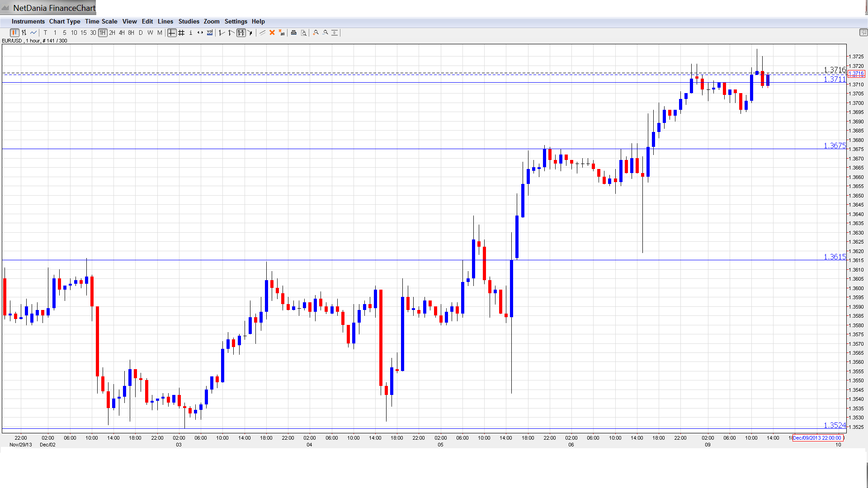Switch to OHLC bar chart icon
This screenshot has height=488, width=868.
tap(24, 33)
